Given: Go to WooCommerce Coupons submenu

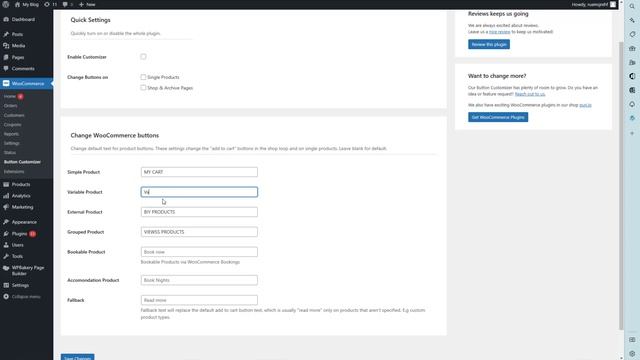Looking at the screenshot, I should (12, 124).
